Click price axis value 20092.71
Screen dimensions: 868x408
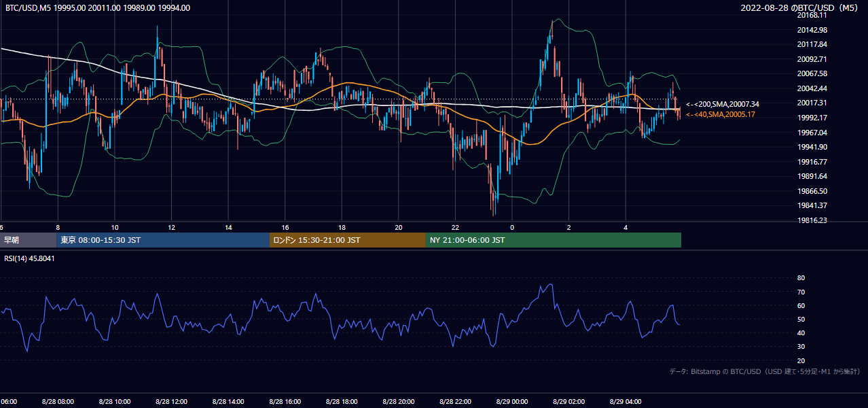812,59
